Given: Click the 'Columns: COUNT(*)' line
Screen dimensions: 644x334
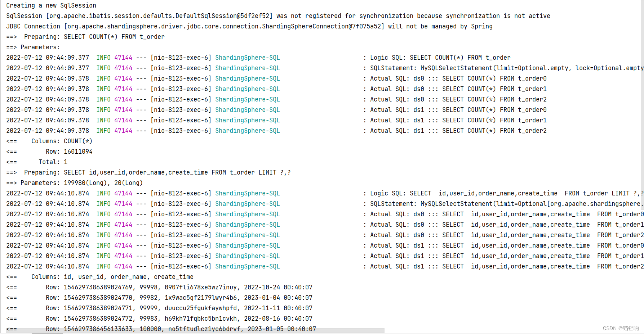Looking at the screenshot, I should (49, 141).
